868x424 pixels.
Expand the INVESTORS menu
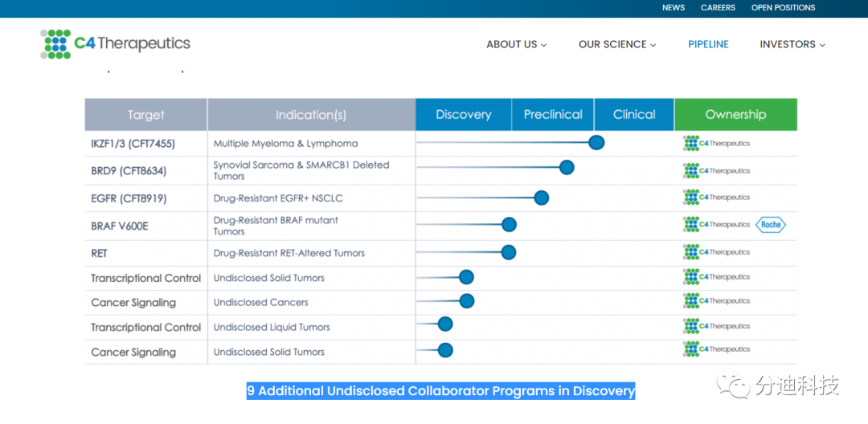click(792, 44)
